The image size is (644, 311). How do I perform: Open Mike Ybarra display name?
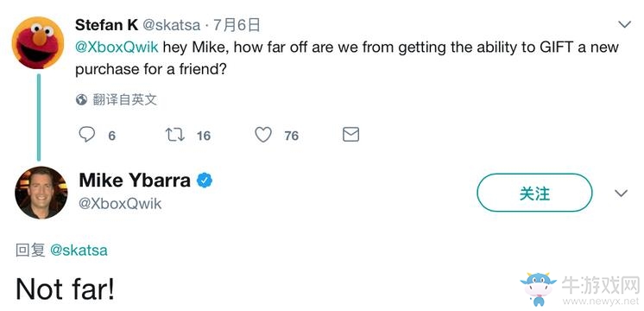click(135, 181)
